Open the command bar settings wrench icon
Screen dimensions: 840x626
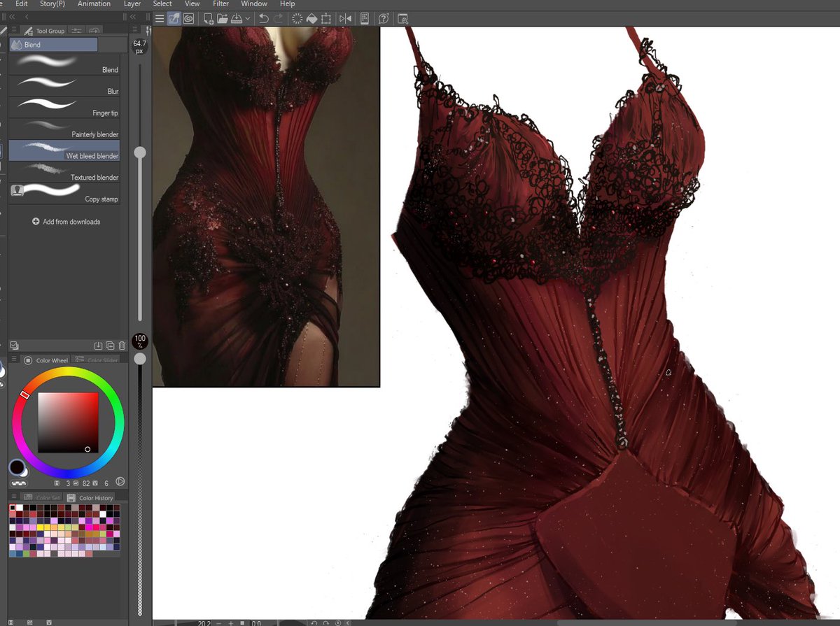(403, 19)
